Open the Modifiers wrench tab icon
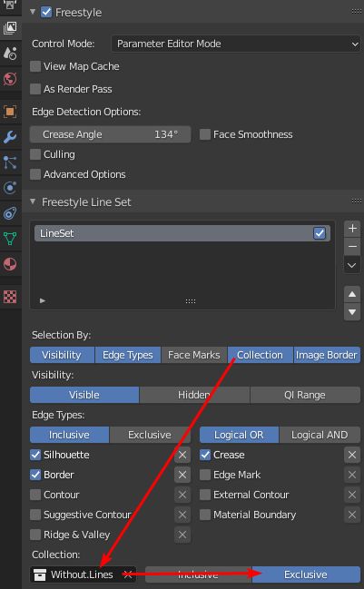Viewport: 364px width, 589px height. pos(10,137)
